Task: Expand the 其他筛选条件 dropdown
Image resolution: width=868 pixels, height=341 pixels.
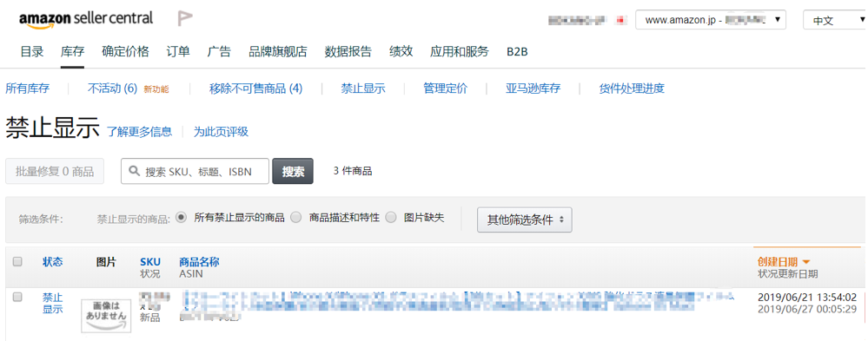Action: (524, 220)
